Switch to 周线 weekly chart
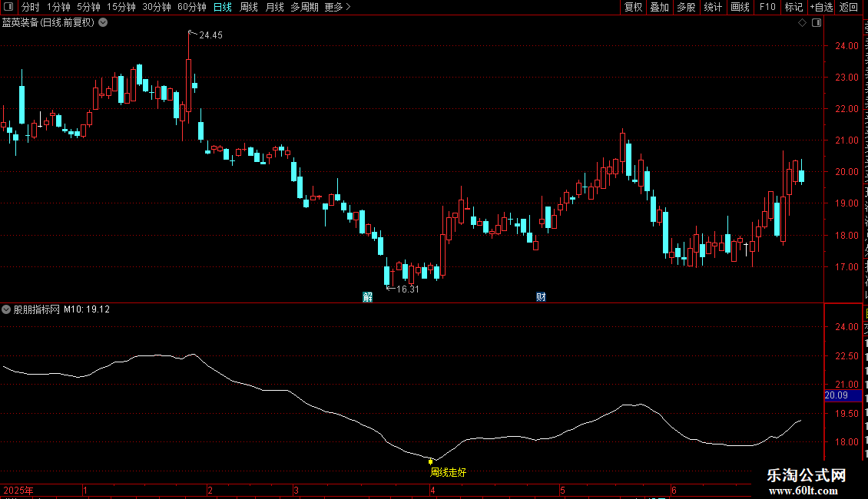868x499 pixels. tap(249, 7)
